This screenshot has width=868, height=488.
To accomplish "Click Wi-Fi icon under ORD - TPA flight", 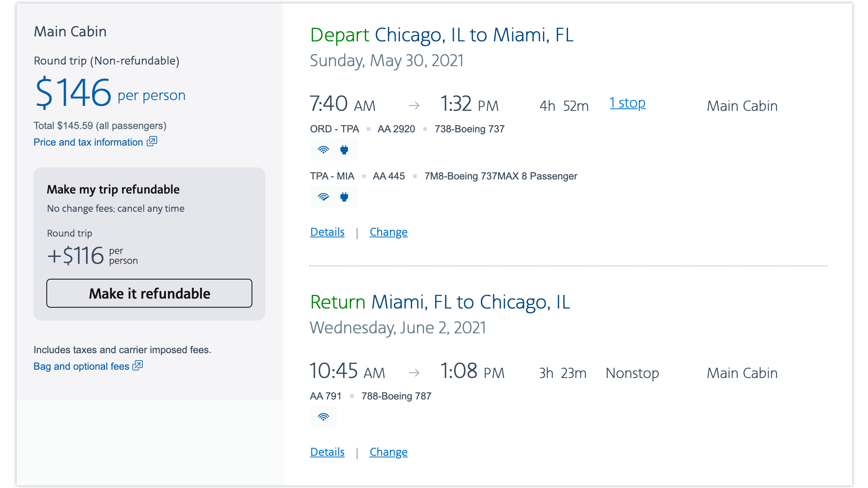I will 324,150.
